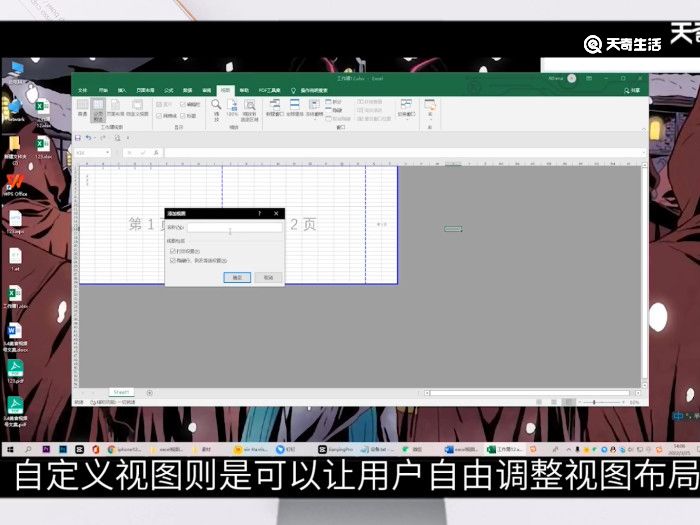
Task: Click the Excel workbook button on the taskbar
Action: coord(504,449)
